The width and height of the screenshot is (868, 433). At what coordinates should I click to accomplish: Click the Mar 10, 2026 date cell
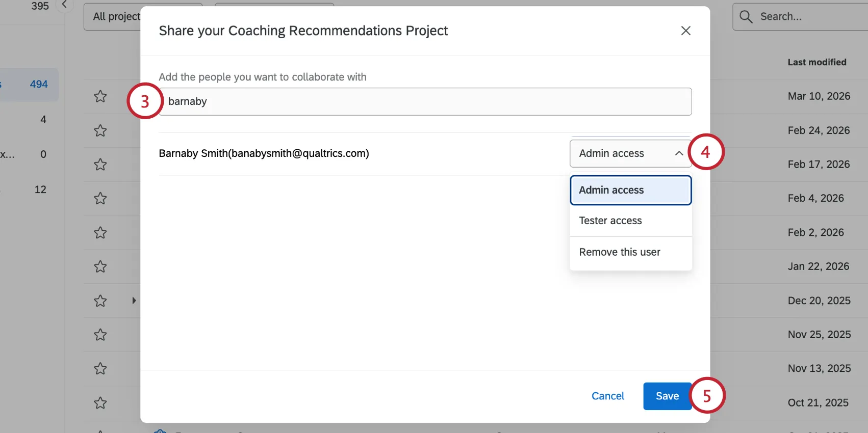[x=819, y=96]
